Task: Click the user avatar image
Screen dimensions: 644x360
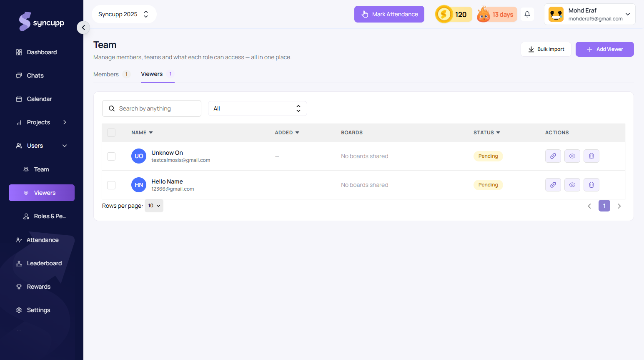Action: click(x=556, y=14)
